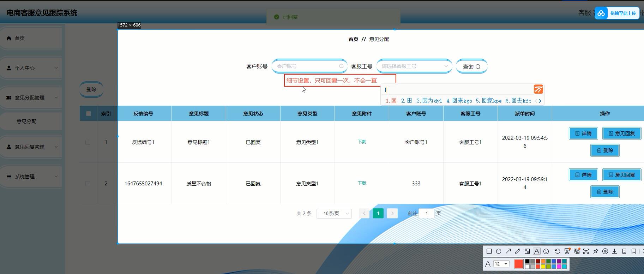Select the pencil drawing tool

[x=518, y=251]
